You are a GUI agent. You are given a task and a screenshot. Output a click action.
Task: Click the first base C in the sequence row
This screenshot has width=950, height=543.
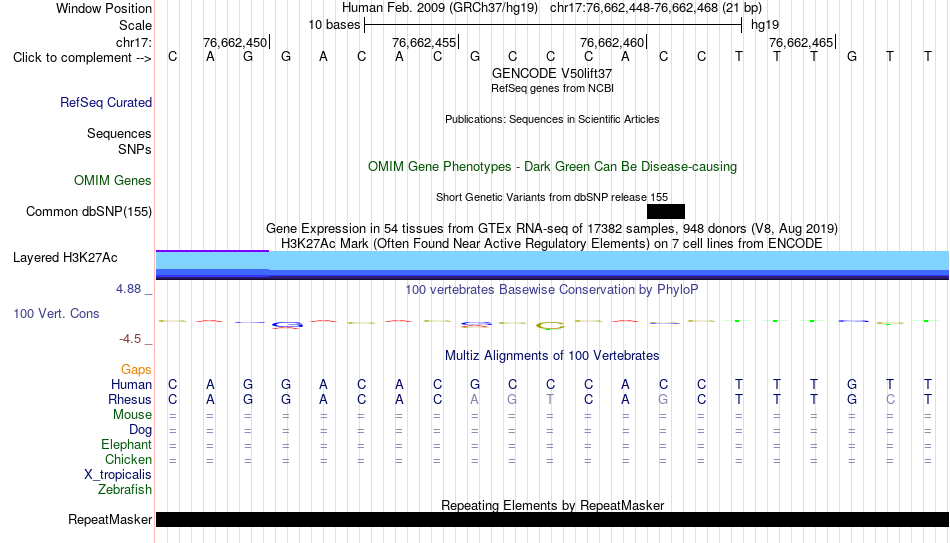click(x=173, y=57)
